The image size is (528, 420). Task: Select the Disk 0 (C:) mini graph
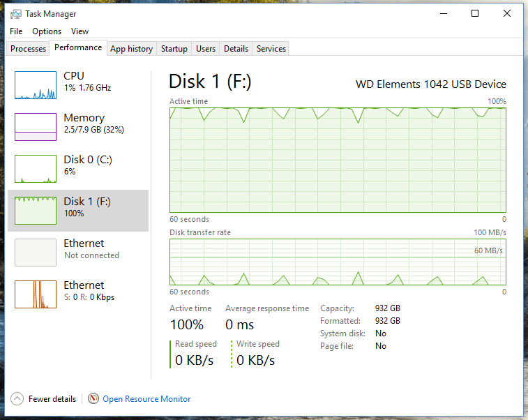(36, 168)
